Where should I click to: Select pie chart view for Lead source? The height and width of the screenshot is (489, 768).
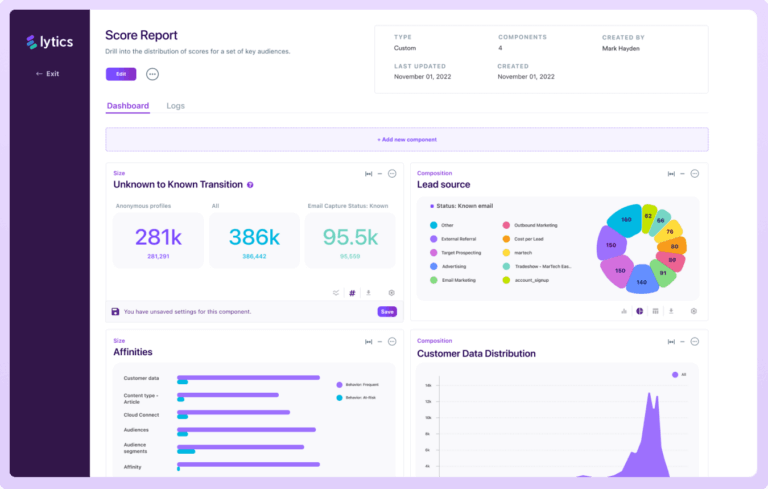(639, 311)
